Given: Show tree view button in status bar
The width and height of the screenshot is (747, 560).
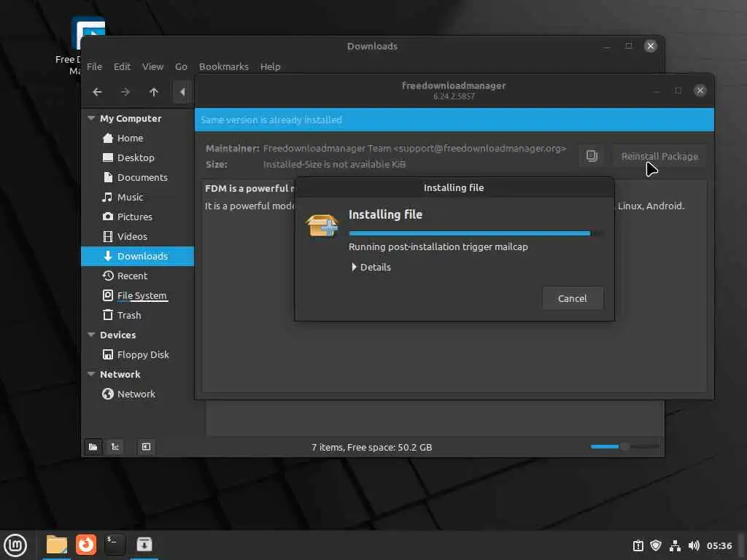Looking at the screenshot, I should pyautogui.click(x=115, y=447).
